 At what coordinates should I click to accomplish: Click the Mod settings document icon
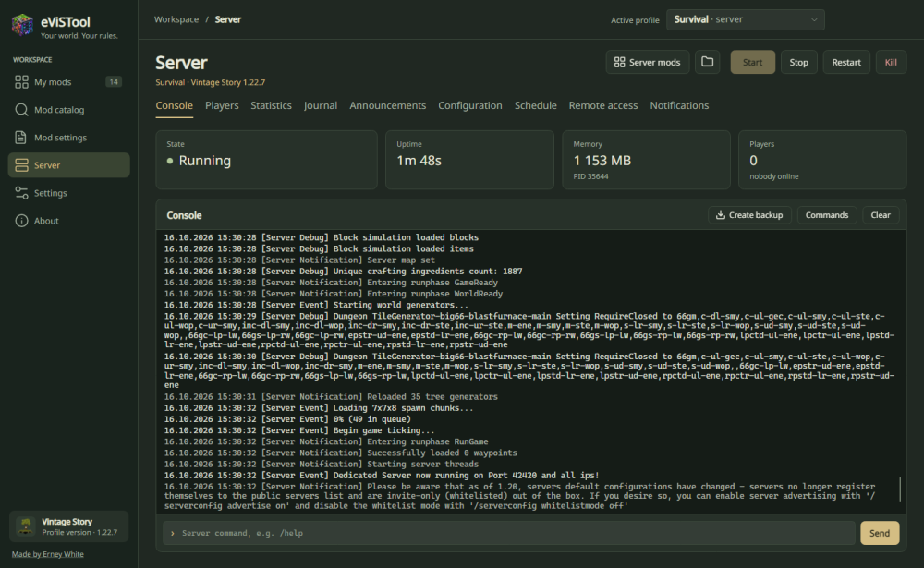(x=21, y=138)
